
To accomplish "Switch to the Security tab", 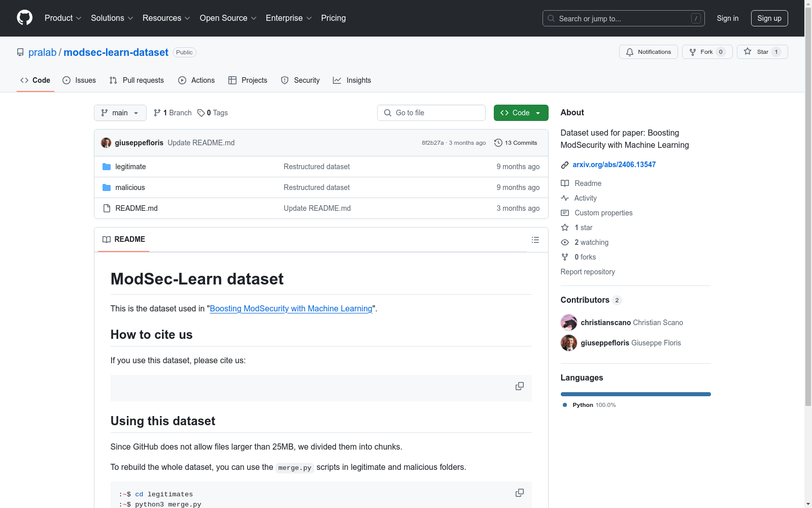I will [300, 80].
